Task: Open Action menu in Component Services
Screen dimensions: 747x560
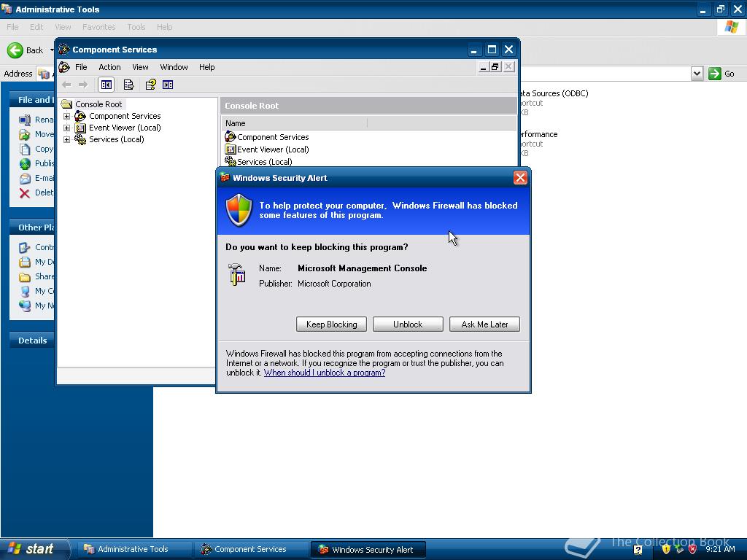Action: (x=109, y=67)
